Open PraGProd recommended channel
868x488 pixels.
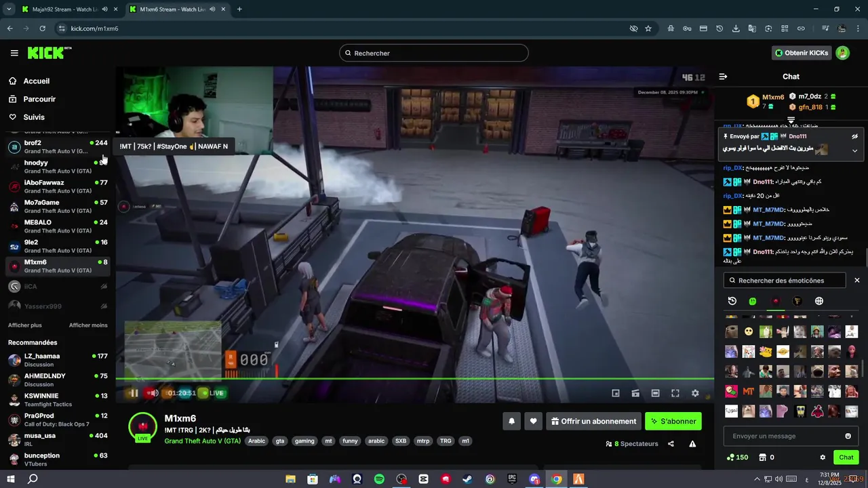point(58,420)
